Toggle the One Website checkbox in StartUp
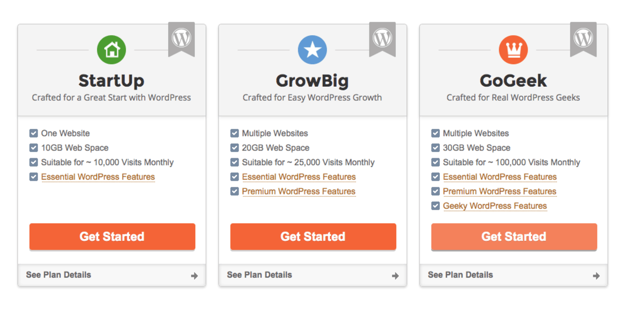This screenshot has height=320, width=644. 33,133
